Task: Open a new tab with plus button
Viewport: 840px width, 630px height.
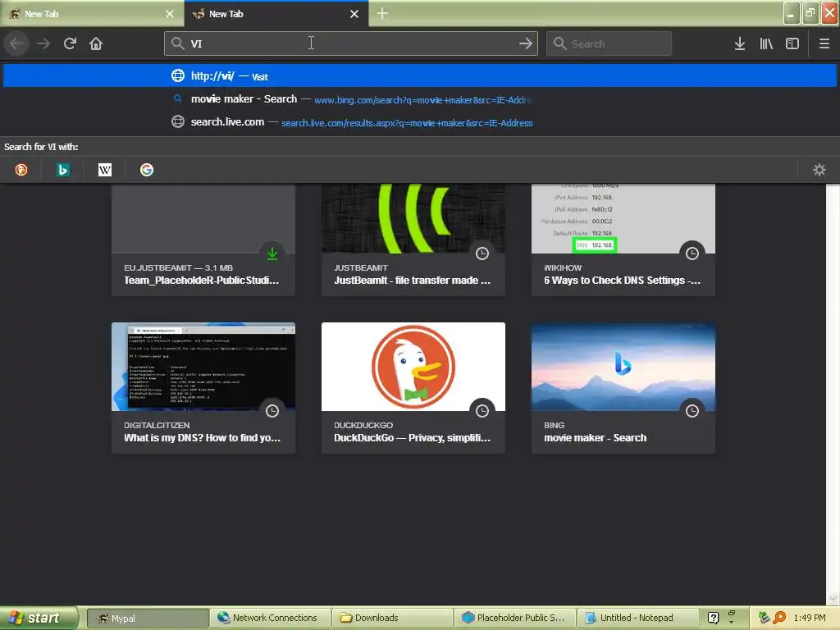Action: pos(382,13)
